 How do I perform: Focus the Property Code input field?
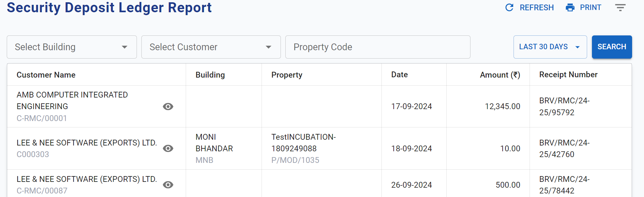378,47
